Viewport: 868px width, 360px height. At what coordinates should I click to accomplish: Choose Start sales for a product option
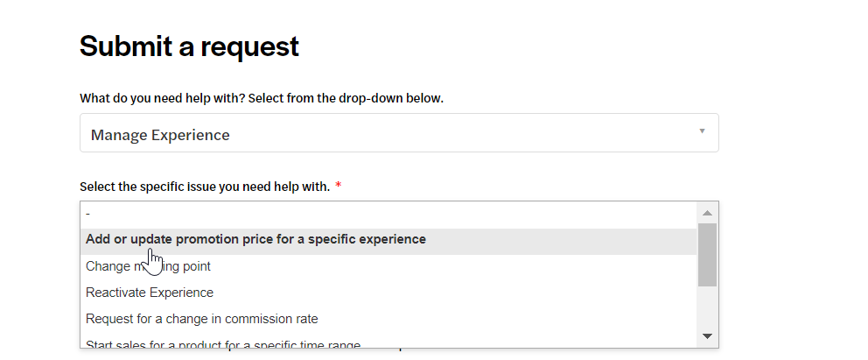click(388, 342)
